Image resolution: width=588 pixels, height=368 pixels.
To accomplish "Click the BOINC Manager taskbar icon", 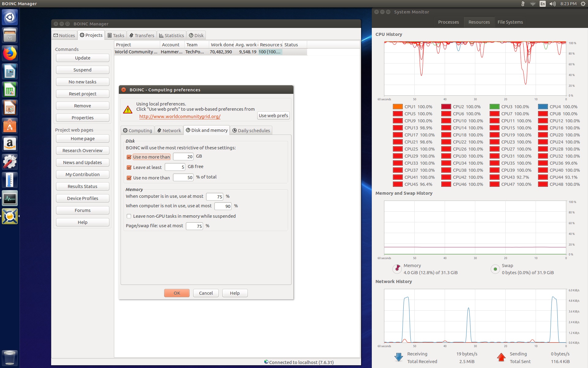I will coord(10,216).
